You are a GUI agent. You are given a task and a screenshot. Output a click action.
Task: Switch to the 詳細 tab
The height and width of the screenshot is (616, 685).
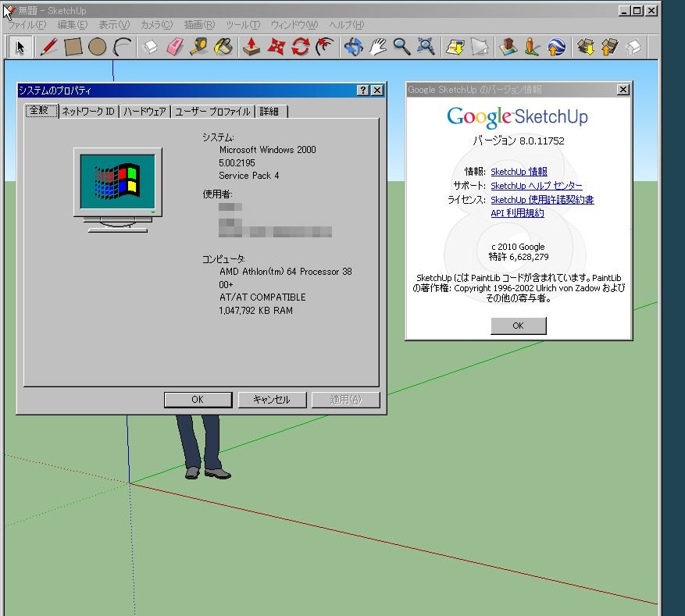point(271,112)
